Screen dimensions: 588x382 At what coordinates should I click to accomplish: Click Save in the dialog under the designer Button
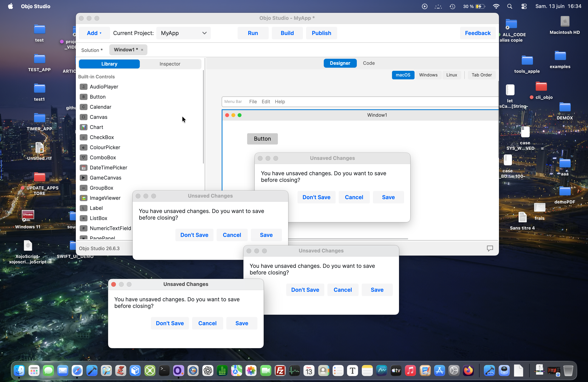(388, 197)
